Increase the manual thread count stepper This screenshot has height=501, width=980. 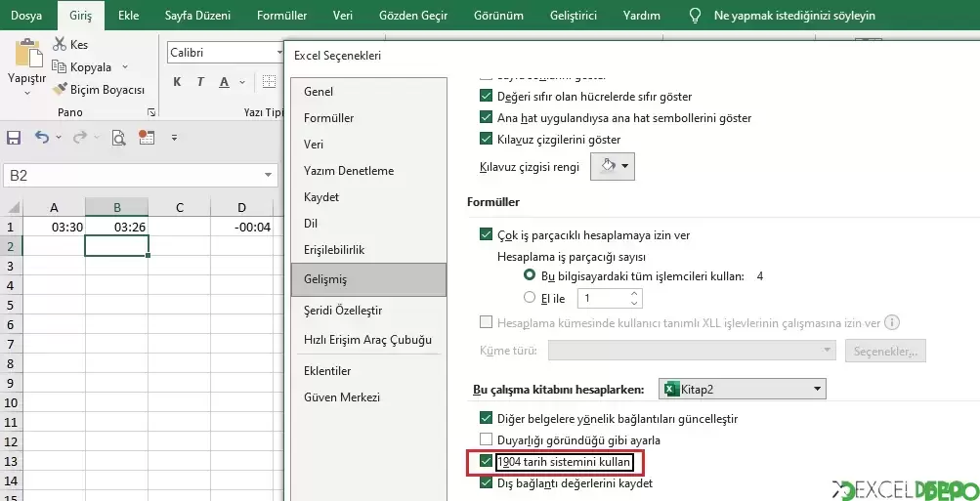[x=634, y=293]
